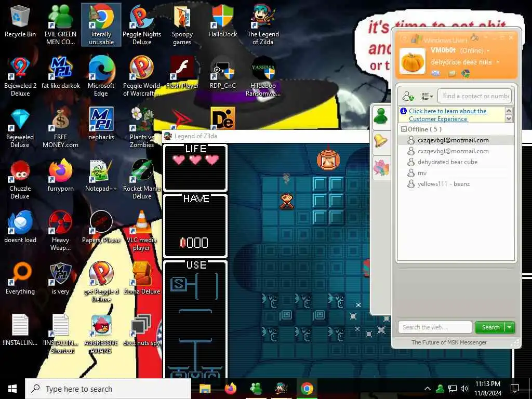Follow the 'Click here to learn about the Customer Experience' link
This screenshot has height=399, width=532.
(448, 115)
